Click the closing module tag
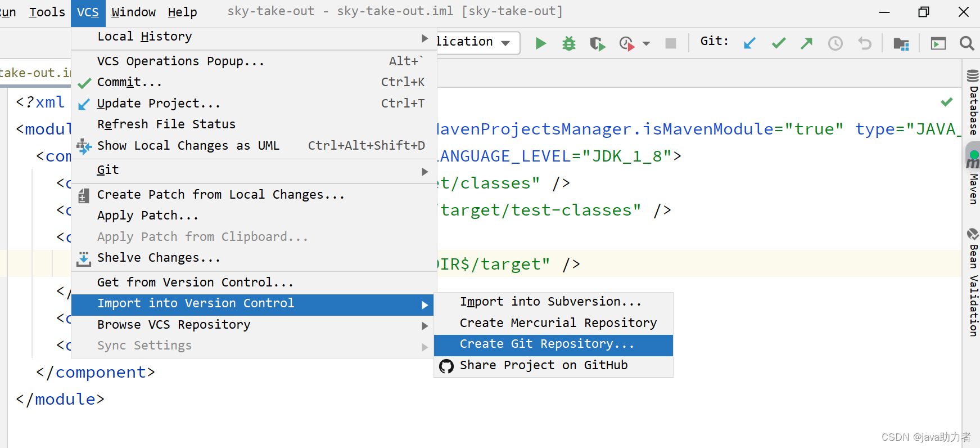980x448 pixels. point(60,399)
